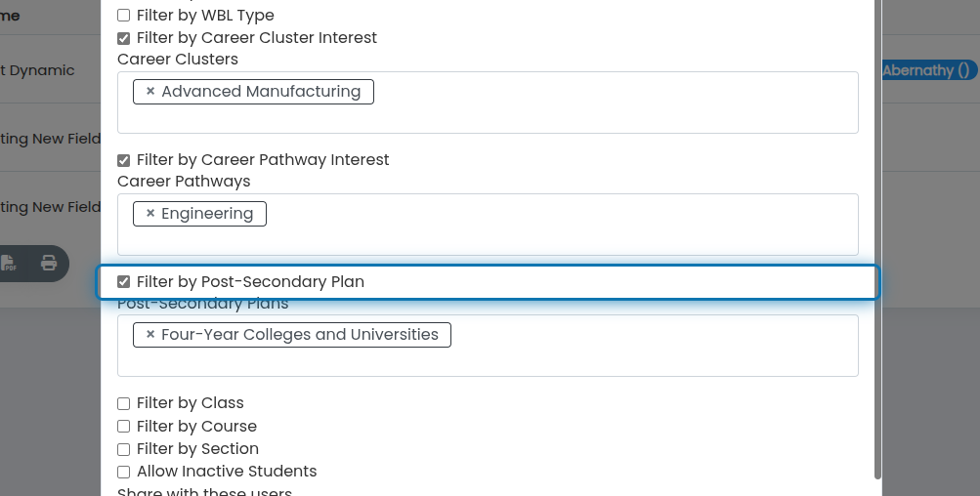This screenshot has width=980, height=496.
Task: Open the Career Clusters selection box
Action: (488, 103)
